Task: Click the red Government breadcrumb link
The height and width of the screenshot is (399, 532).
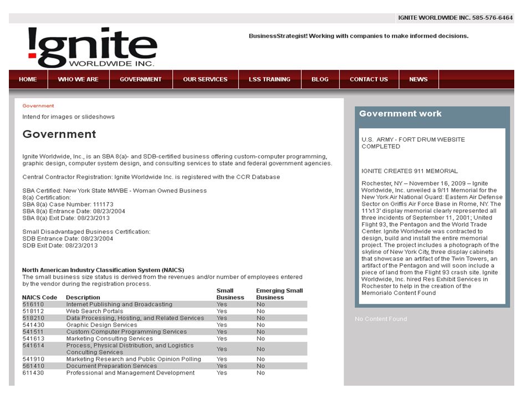Action: pos(38,106)
